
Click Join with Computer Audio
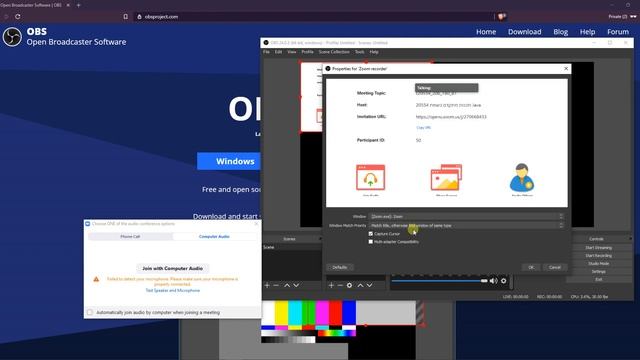click(x=173, y=268)
